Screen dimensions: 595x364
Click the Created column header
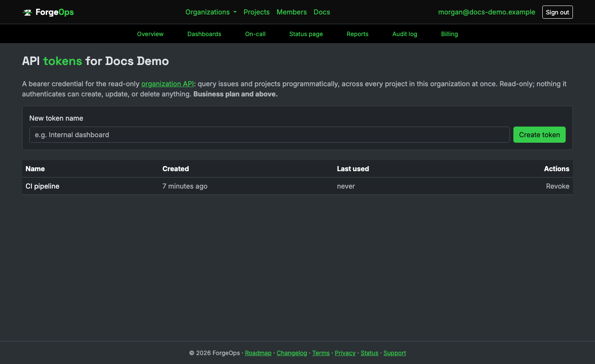click(x=176, y=169)
